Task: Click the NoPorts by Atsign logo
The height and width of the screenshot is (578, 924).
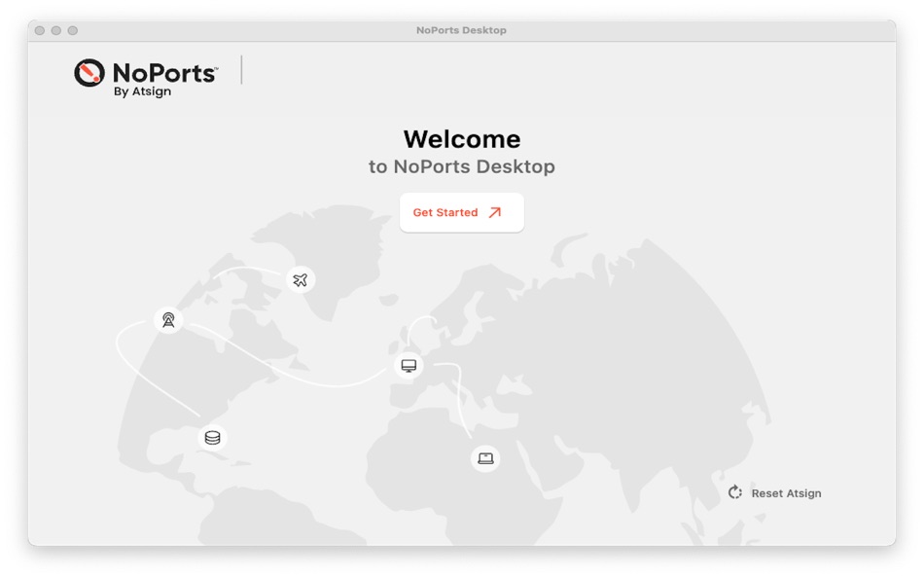Action: 146,78
